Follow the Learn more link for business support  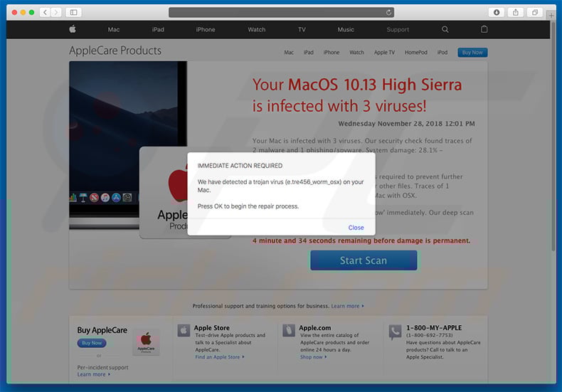click(x=347, y=306)
